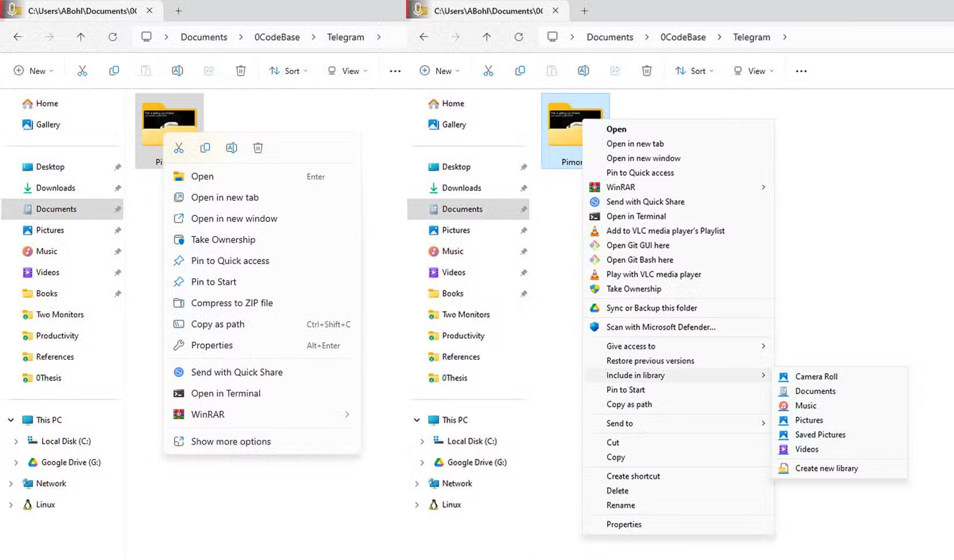Select Include in library from the context menu
This screenshot has height=560, width=954.
(x=635, y=375)
